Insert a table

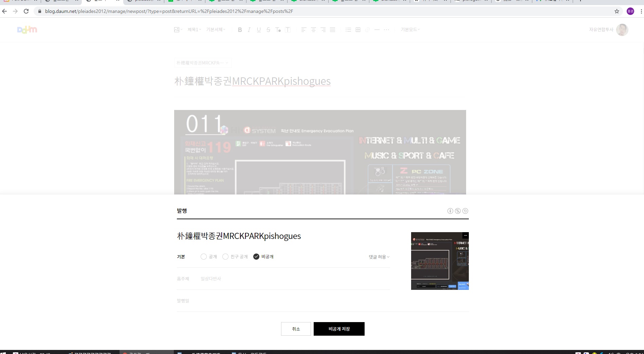358,30
